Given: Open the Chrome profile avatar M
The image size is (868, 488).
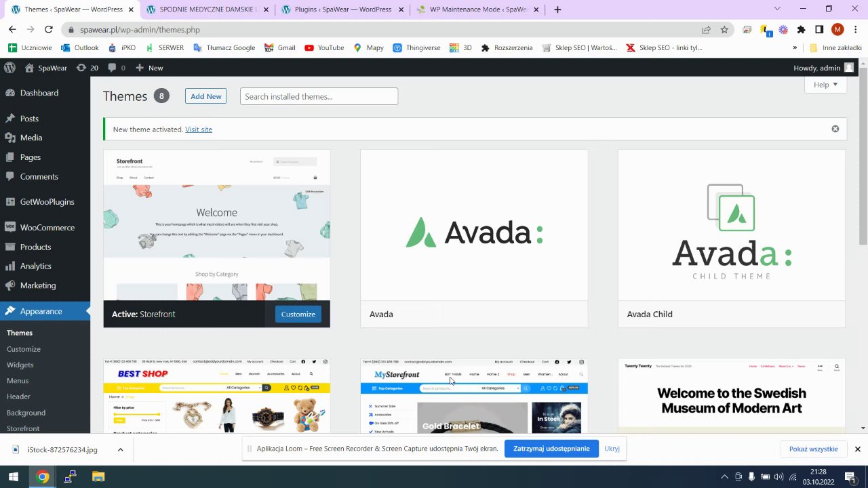Looking at the screenshot, I should (837, 30).
